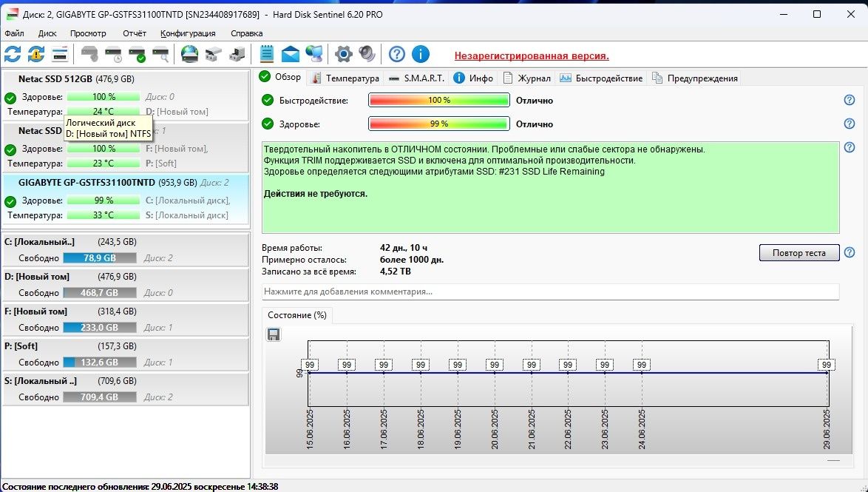Click the disk list panel toolbar icon

point(60,54)
